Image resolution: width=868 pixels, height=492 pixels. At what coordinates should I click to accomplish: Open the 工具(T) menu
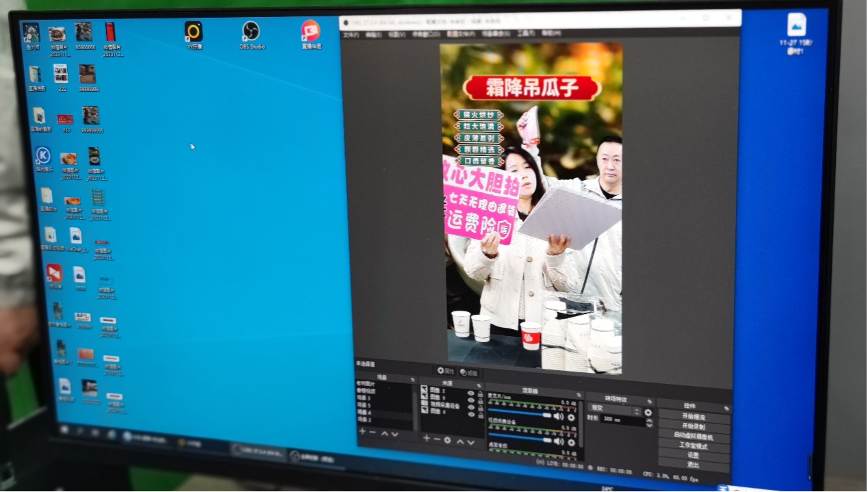(x=525, y=33)
